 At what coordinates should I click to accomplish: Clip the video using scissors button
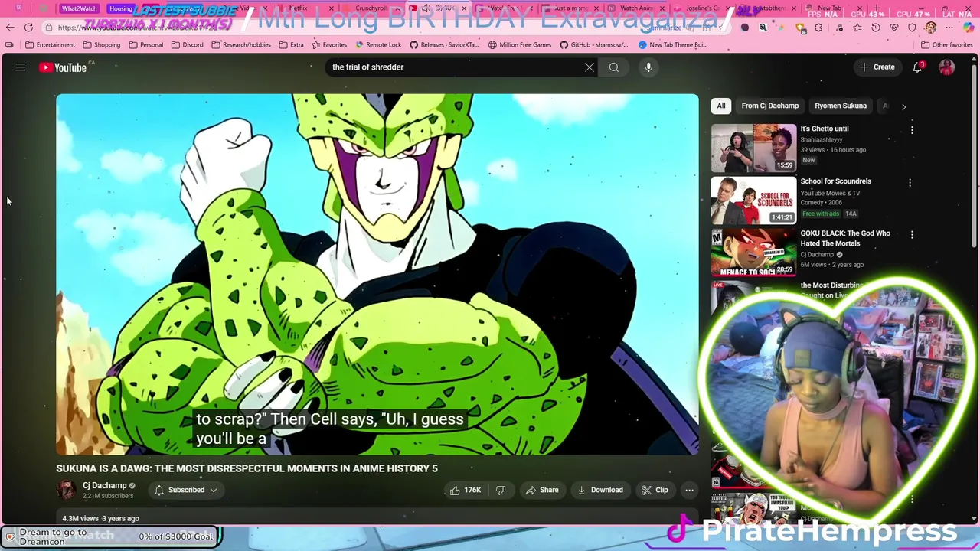655,490
